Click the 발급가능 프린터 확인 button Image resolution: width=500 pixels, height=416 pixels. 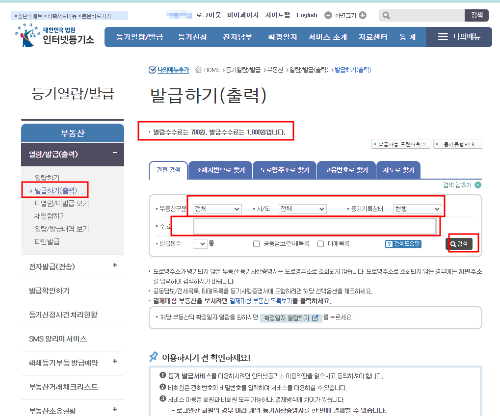[x=401, y=144]
